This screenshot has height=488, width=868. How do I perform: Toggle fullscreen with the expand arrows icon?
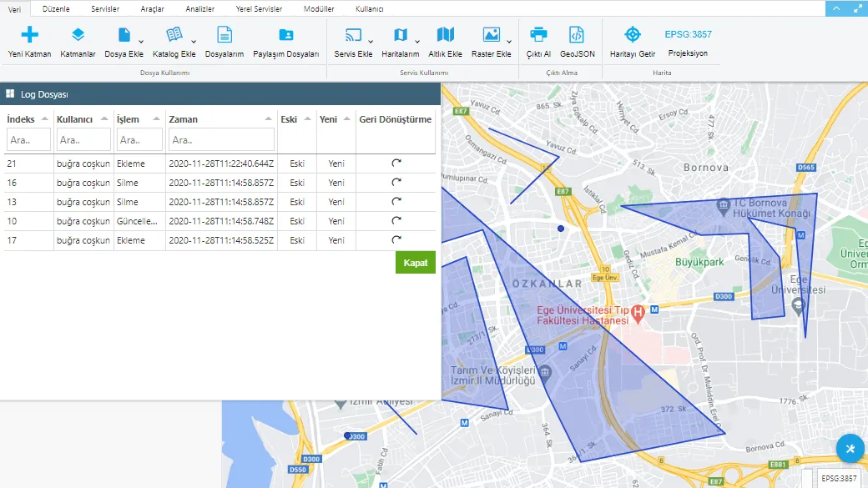point(857,8)
